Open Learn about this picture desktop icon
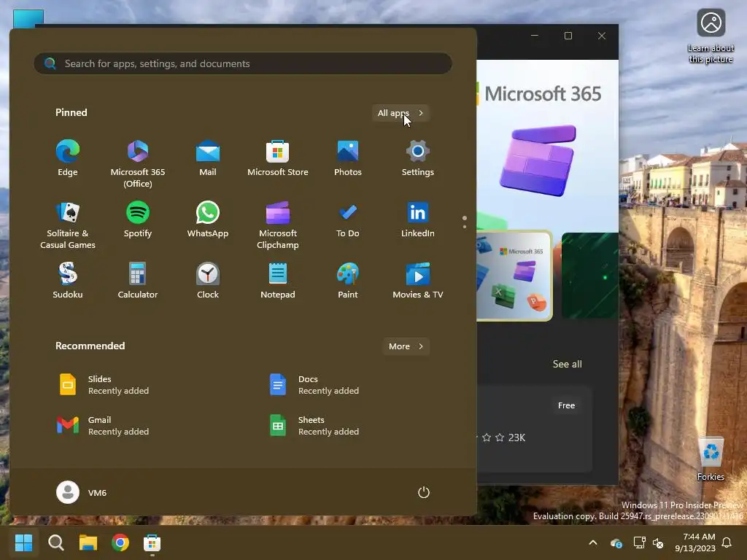This screenshot has height=560, width=747. point(711,37)
